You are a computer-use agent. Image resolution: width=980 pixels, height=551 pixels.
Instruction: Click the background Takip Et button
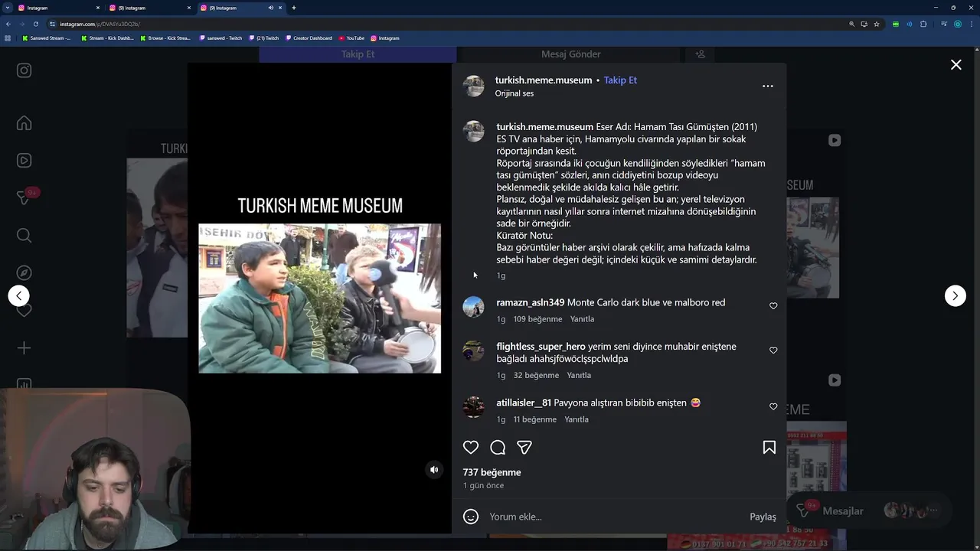coord(358,54)
